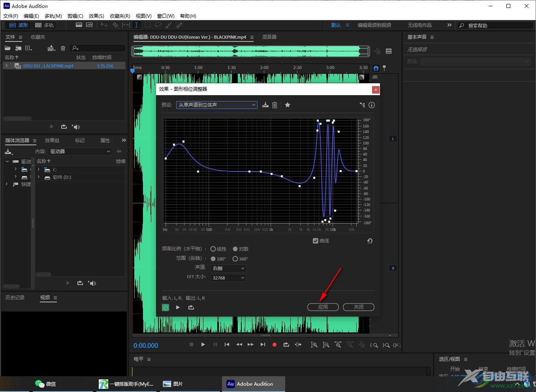Switch to Multitrack view button
This screenshot has height=392, width=536.
pyautogui.click(x=44, y=25)
